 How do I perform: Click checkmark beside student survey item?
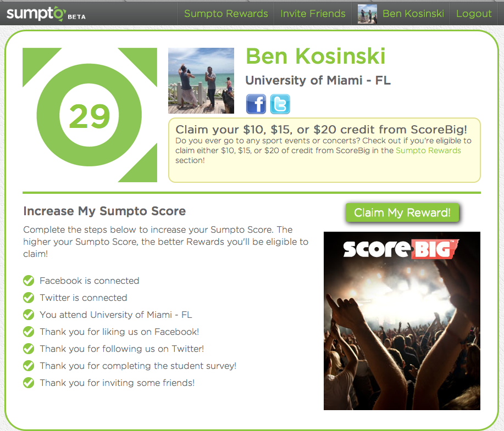(x=29, y=366)
